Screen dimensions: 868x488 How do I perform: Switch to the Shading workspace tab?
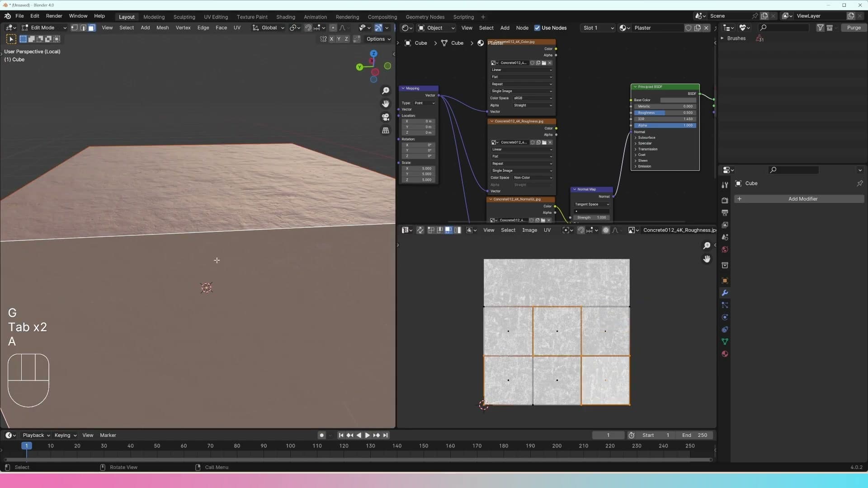tap(285, 17)
